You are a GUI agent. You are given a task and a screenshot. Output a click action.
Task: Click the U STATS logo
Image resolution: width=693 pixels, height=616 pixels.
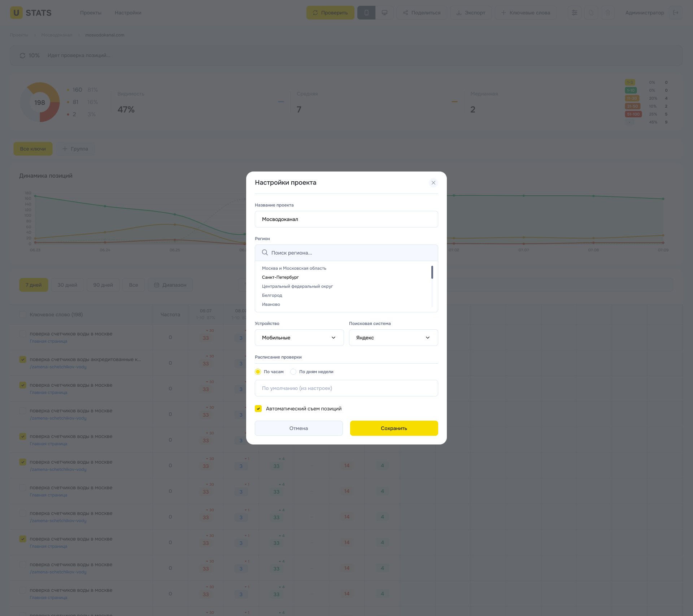pos(31,13)
